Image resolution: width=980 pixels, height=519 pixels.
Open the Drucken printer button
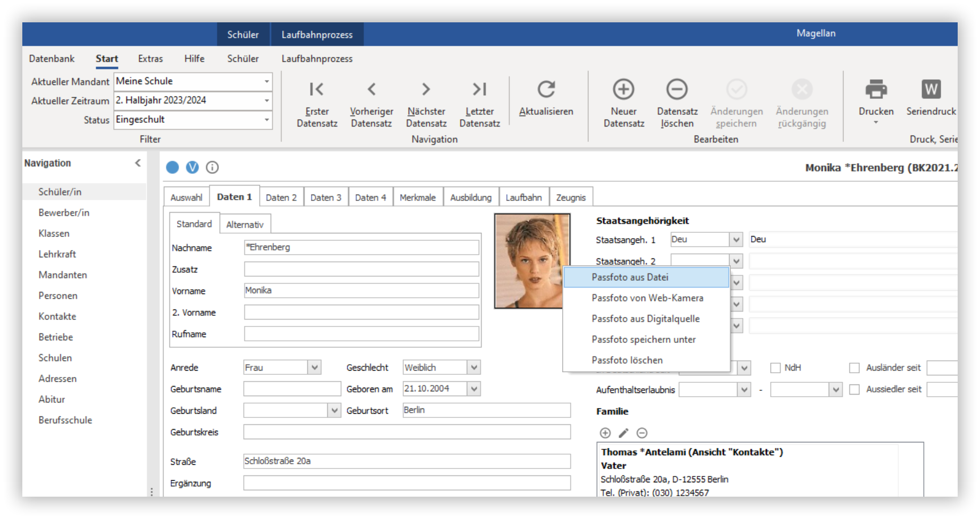point(876,89)
